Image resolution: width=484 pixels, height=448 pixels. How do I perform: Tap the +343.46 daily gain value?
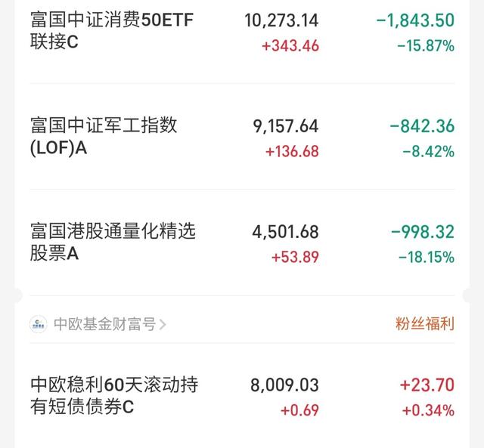[290, 46]
